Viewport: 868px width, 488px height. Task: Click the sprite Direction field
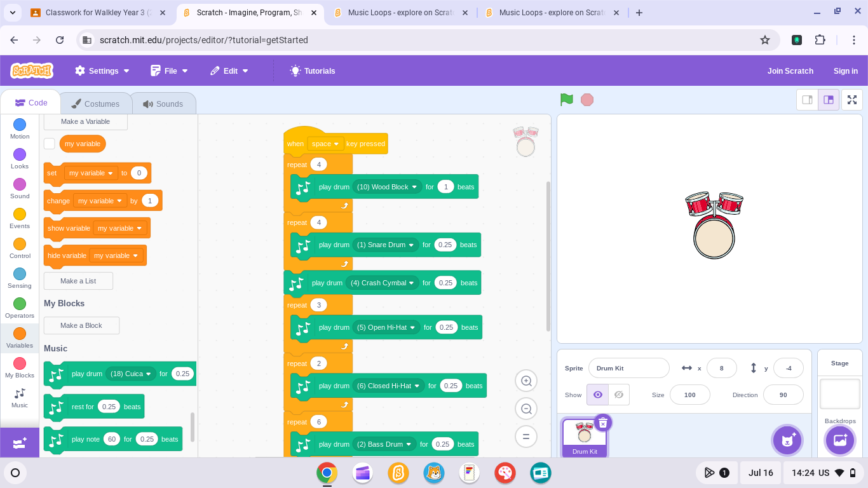click(783, 395)
